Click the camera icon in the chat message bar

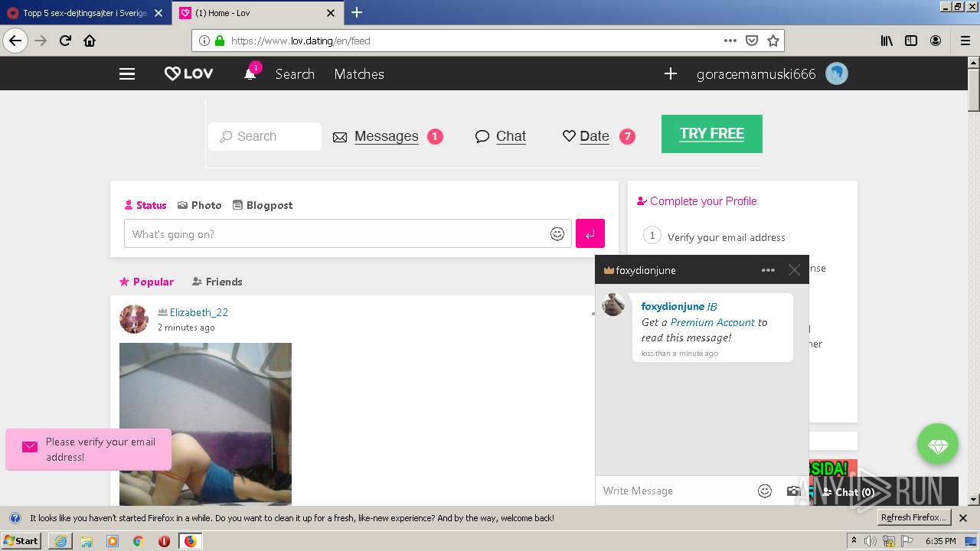coord(793,491)
